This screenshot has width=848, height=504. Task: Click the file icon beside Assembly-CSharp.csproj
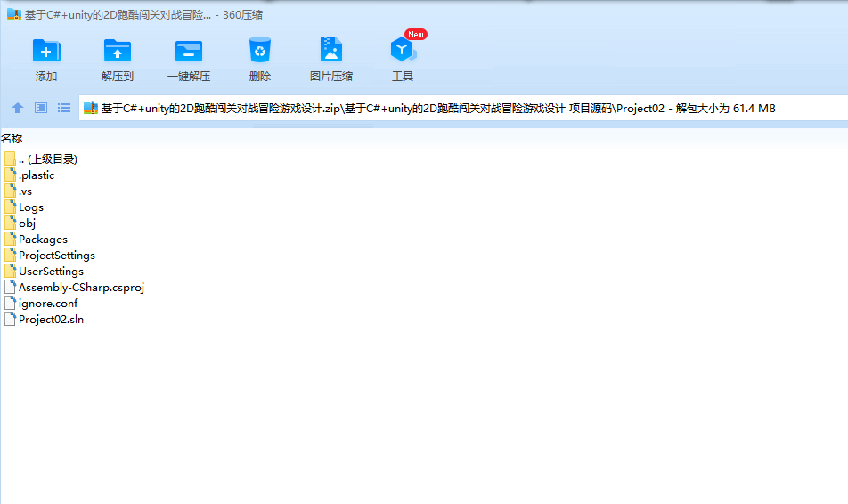10,287
